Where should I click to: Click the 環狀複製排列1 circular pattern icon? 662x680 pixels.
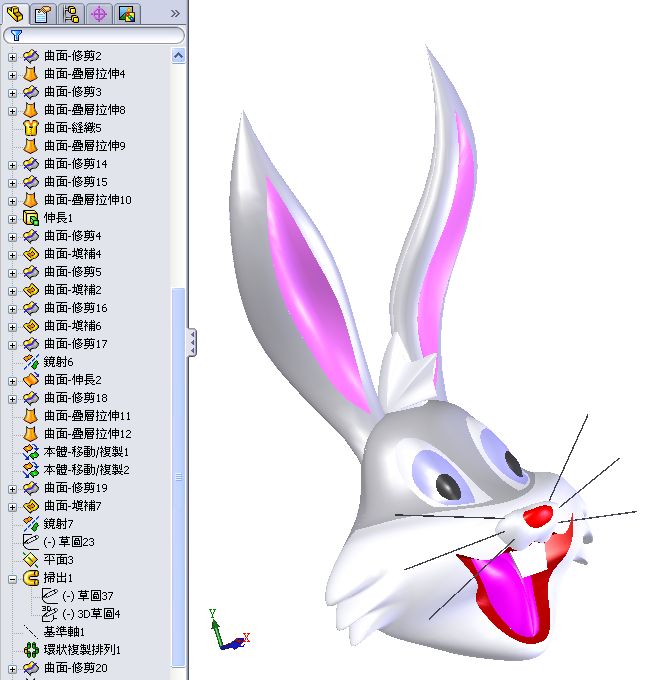(x=31, y=650)
